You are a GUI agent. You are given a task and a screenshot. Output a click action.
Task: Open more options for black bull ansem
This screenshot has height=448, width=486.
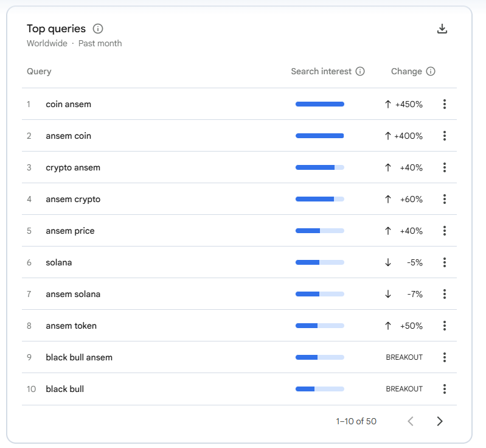(445, 357)
